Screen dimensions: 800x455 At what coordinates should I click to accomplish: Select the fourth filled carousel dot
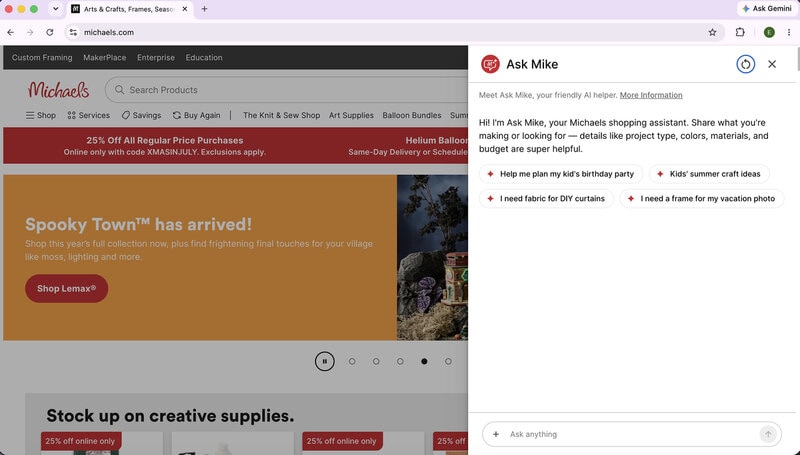[424, 361]
